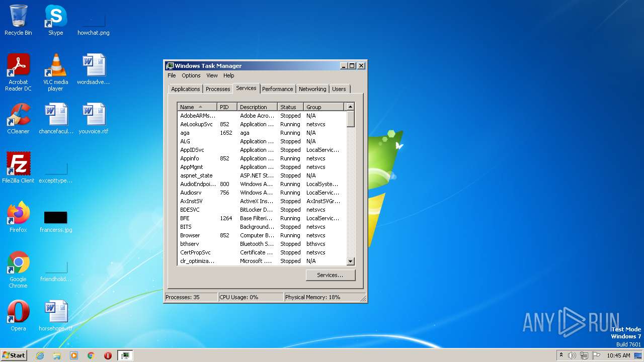
Task: Select the ALG service row
Action: 262,141
